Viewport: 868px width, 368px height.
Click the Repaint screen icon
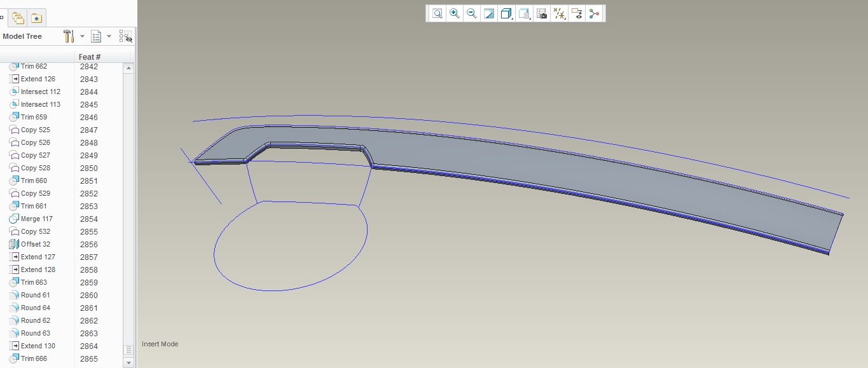click(x=489, y=13)
